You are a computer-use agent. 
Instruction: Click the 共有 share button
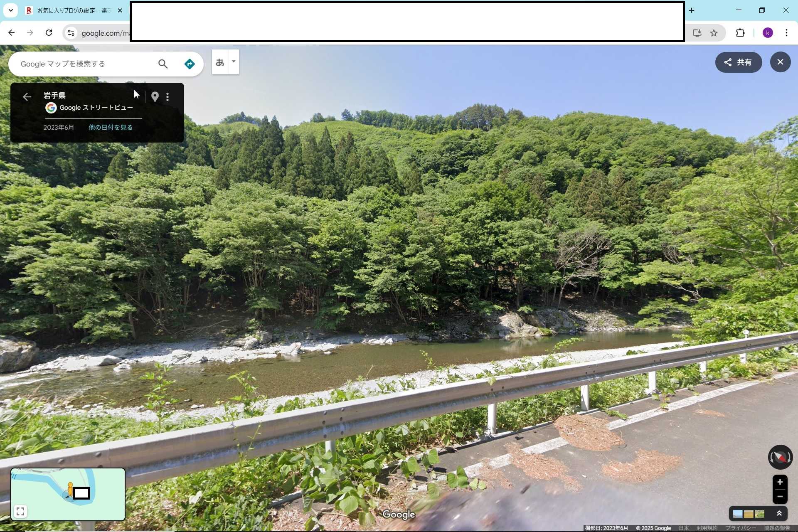click(738, 62)
